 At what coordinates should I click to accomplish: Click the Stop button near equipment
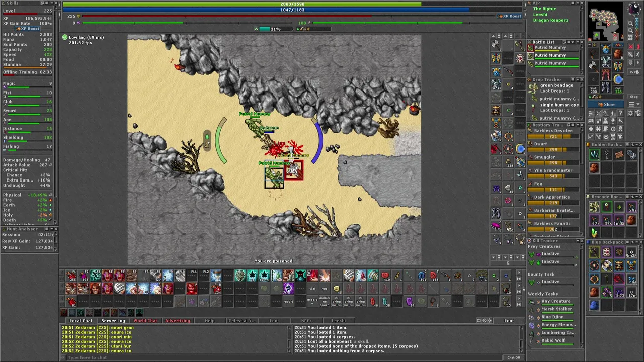click(x=634, y=97)
